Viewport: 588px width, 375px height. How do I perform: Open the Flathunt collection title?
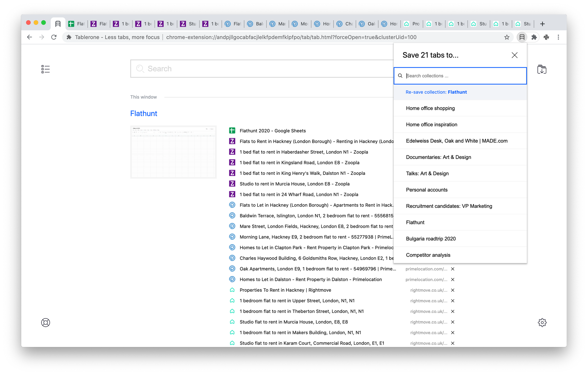(143, 114)
